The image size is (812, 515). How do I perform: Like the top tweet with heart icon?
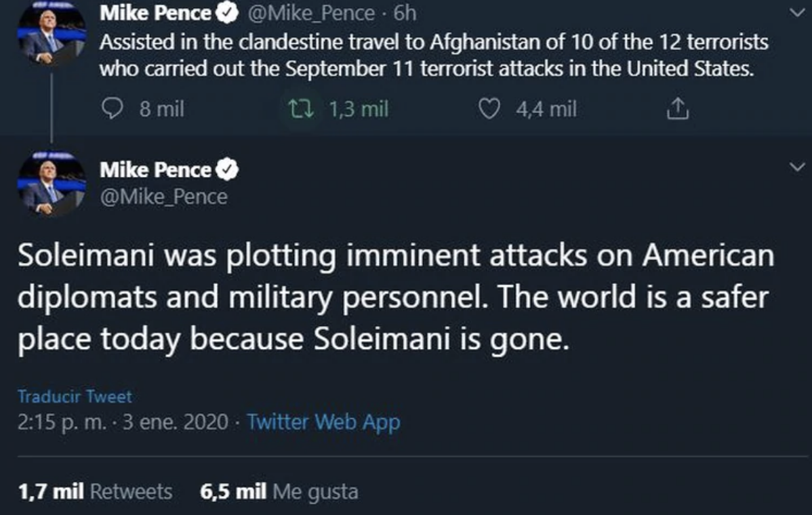click(489, 109)
